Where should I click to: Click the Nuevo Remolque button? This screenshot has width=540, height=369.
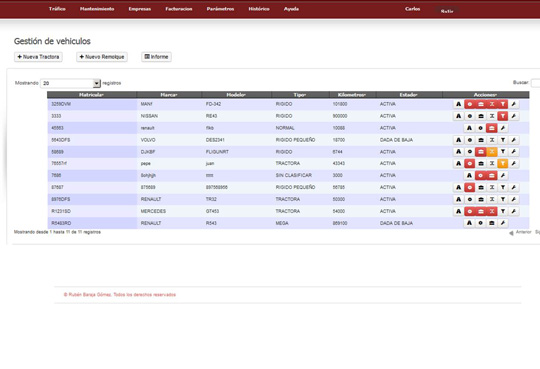click(102, 57)
